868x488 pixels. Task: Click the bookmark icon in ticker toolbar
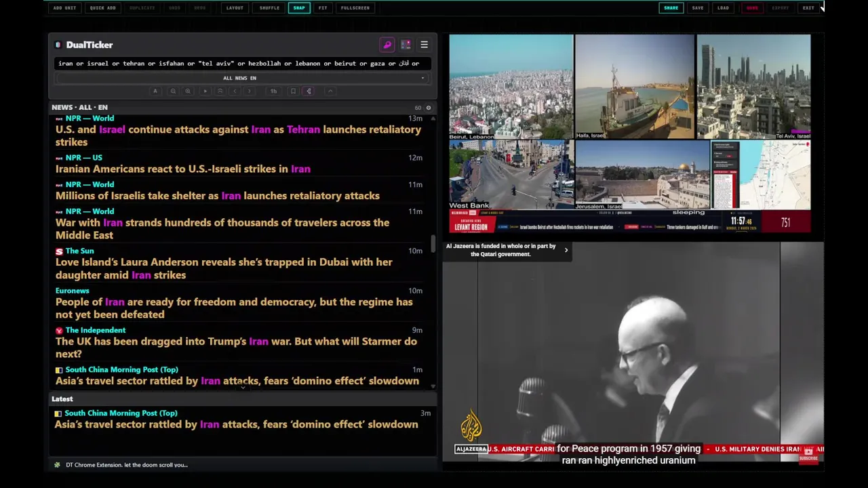click(293, 91)
